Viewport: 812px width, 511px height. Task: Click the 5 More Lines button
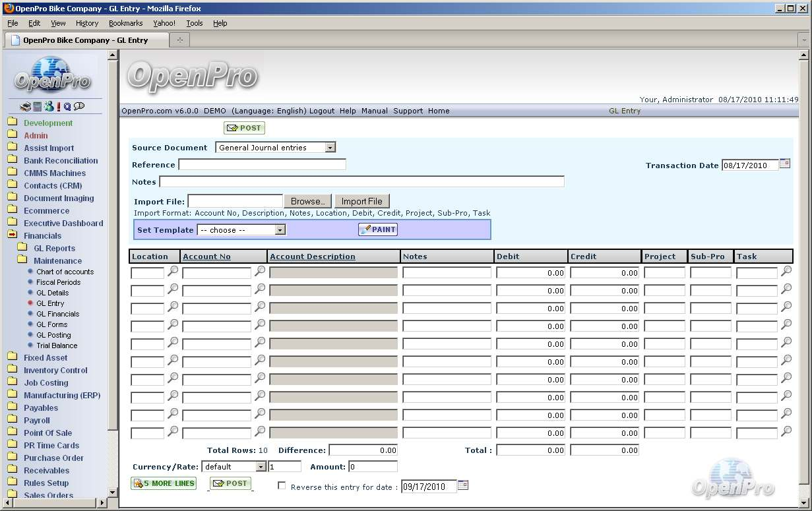(164, 483)
